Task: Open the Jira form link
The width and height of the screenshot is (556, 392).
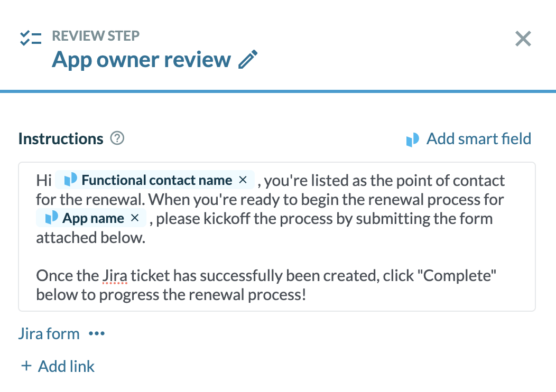Action: click(x=49, y=334)
